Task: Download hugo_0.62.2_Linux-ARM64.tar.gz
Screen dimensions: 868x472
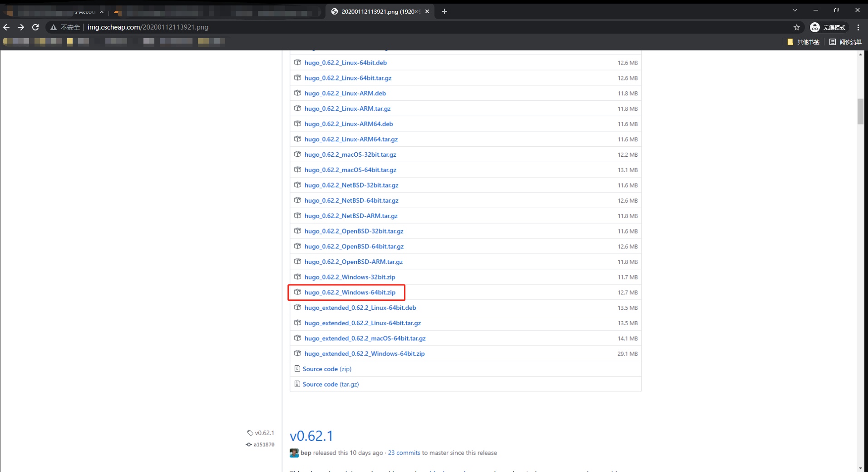Action: click(x=351, y=139)
